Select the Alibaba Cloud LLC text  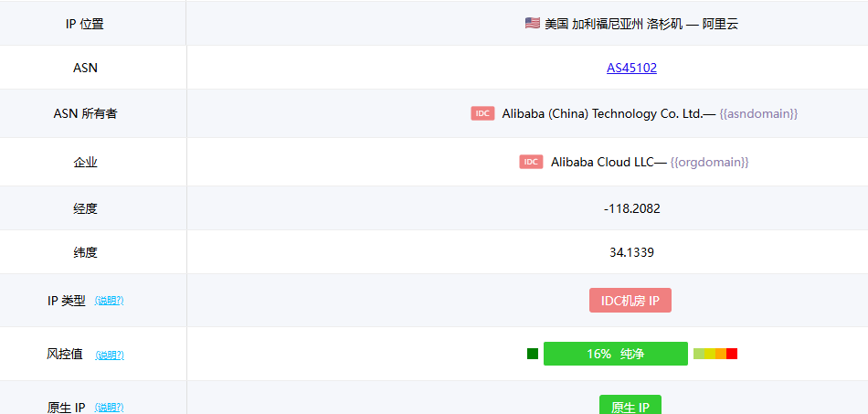tap(602, 162)
